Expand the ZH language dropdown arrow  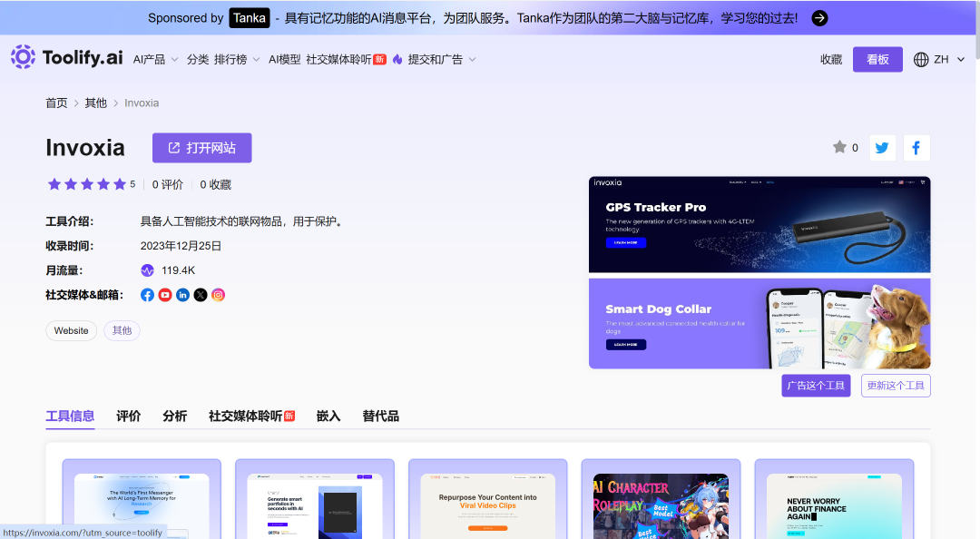tap(961, 59)
